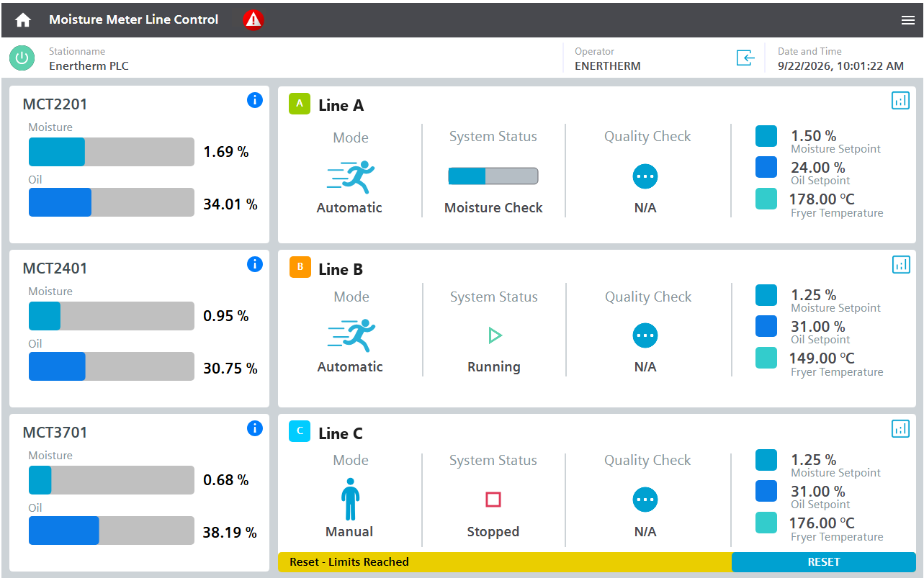Click MCT2201 Moisture level bar
Viewport: 924px width, 578px height.
(112, 152)
